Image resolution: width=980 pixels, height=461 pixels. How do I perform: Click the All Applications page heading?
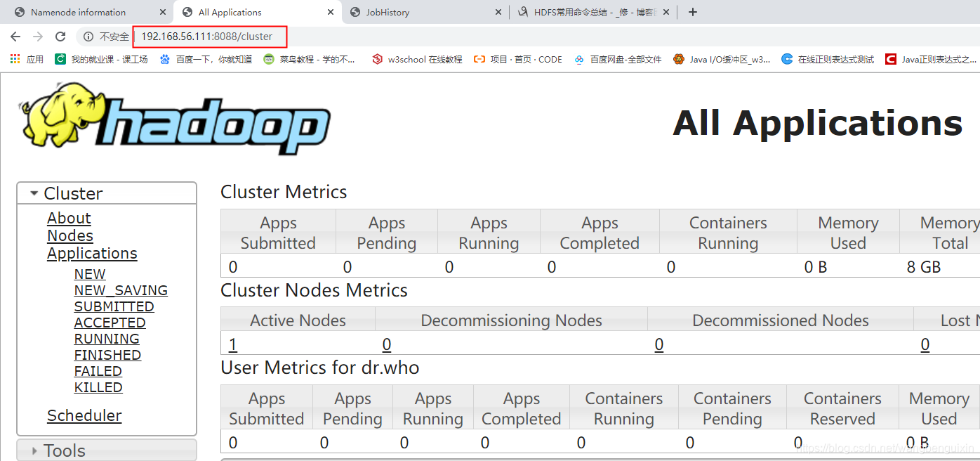[817, 123]
